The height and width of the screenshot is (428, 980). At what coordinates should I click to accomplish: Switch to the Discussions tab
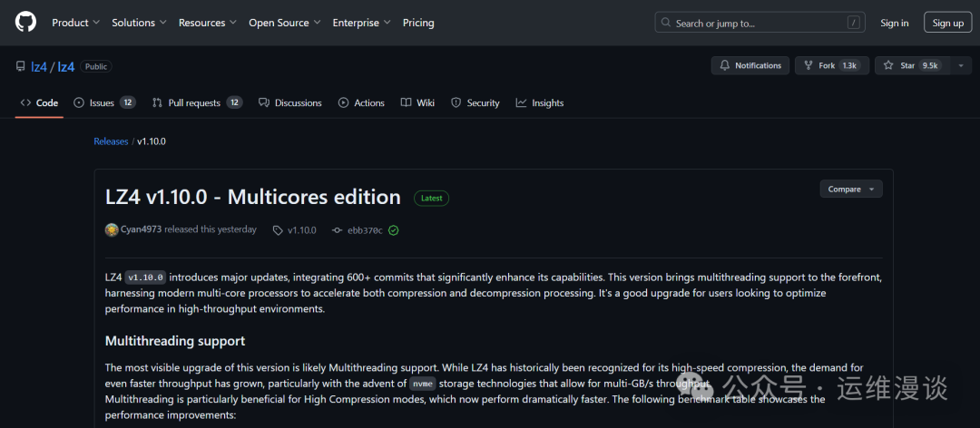[290, 103]
